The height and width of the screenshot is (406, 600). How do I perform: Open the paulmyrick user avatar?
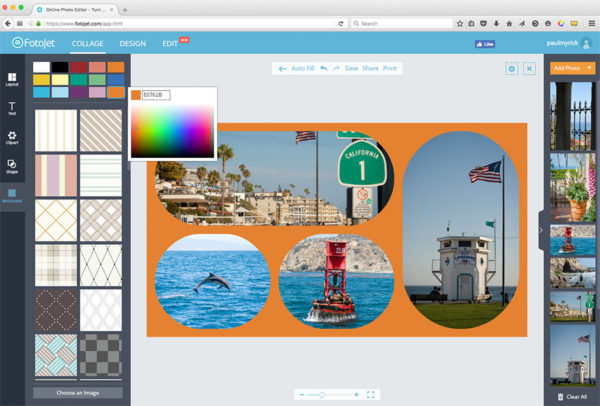(586, 43)
